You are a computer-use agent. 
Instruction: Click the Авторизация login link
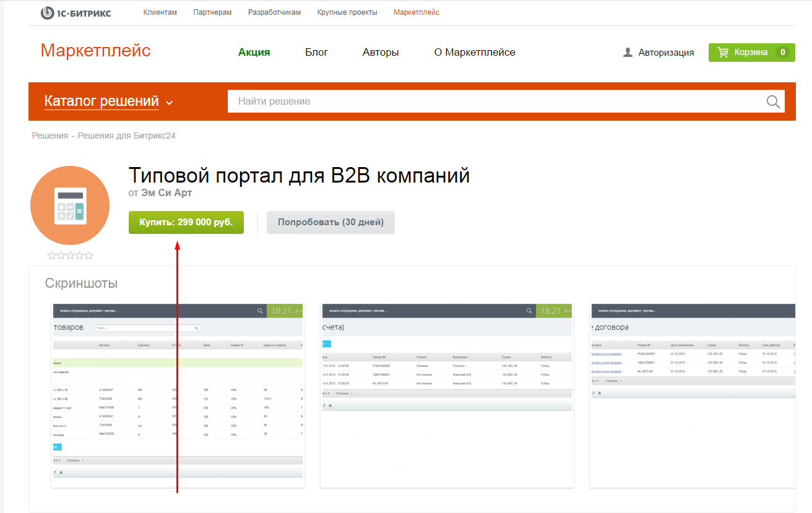[666, 53]
